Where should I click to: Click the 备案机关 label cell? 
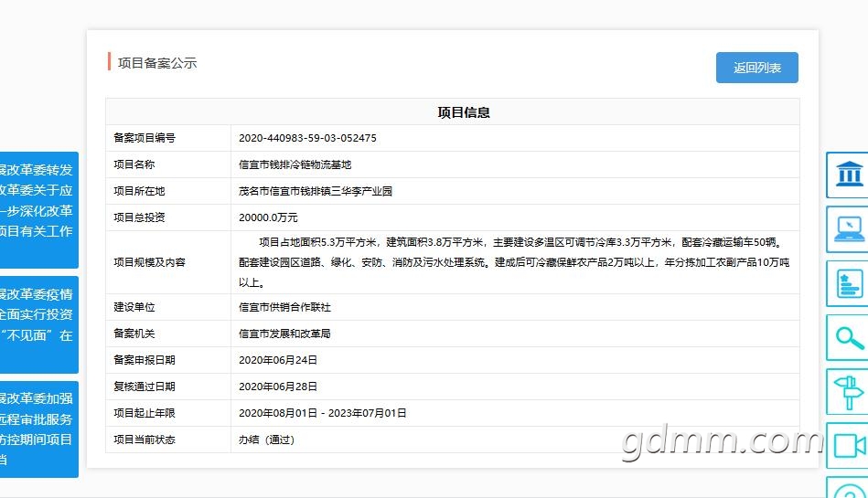coord(168,334)
